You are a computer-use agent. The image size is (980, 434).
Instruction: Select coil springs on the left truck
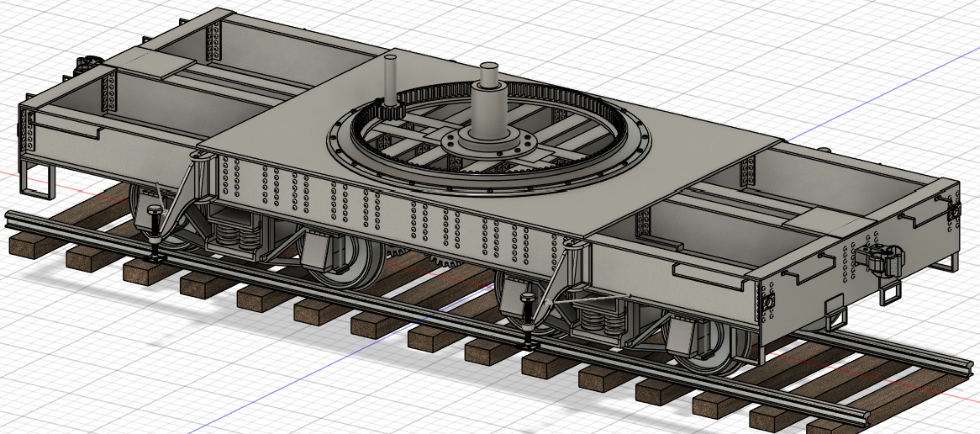tap(238, 236)
